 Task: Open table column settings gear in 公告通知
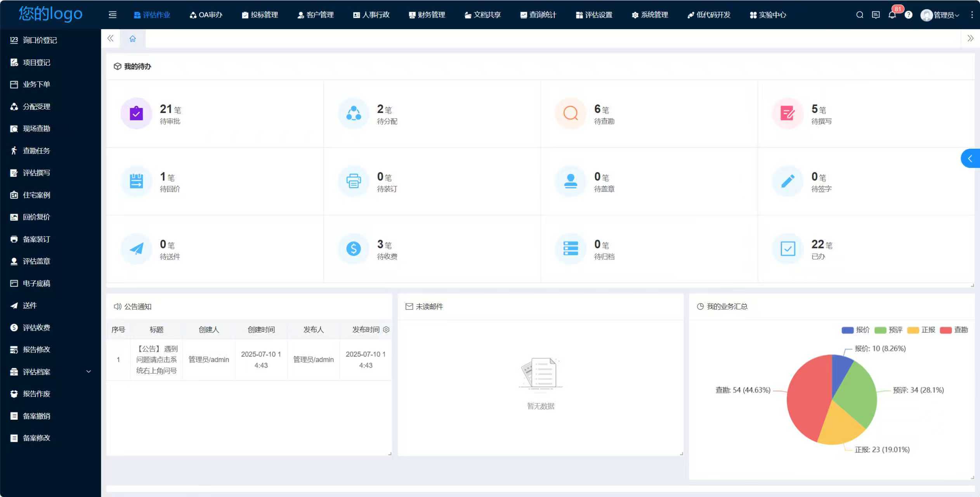pyautogui.click(x=386, y=329)
